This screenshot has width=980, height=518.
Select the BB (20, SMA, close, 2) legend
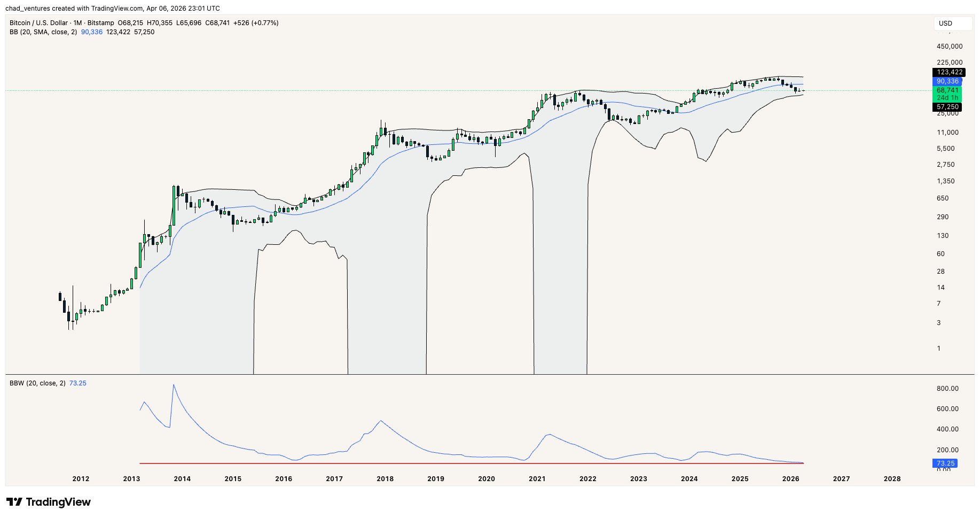[x=43, y=32]
